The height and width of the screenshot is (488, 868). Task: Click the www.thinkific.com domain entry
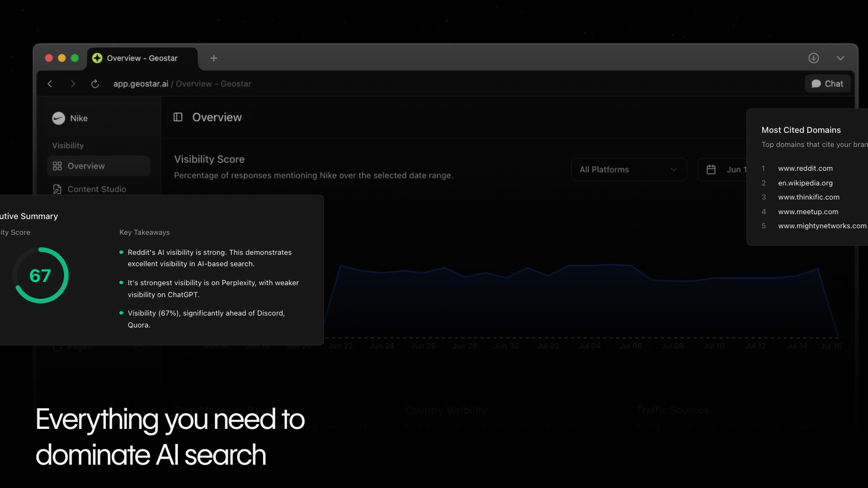808,197
